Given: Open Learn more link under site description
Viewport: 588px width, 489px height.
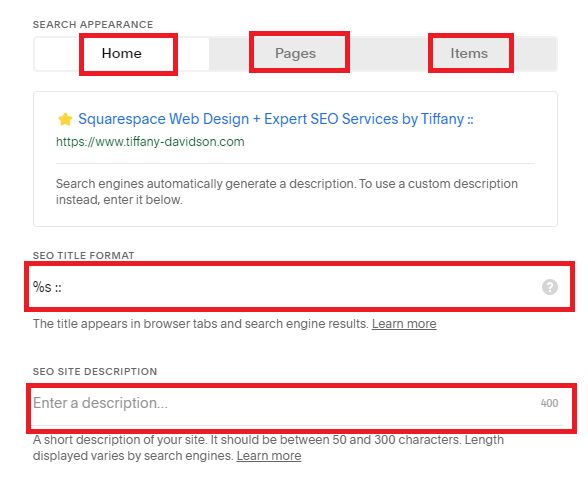Looking at the screenshot, I should 269,456.
